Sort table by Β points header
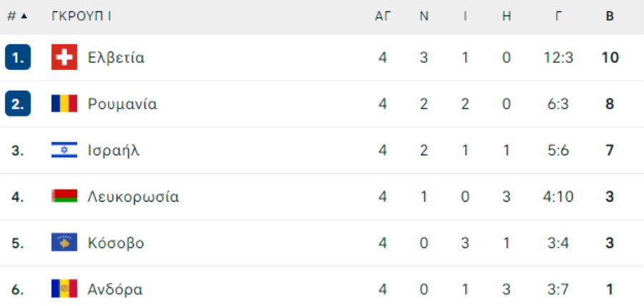This screenshot has width=644, height=306. tap(610, 16)
